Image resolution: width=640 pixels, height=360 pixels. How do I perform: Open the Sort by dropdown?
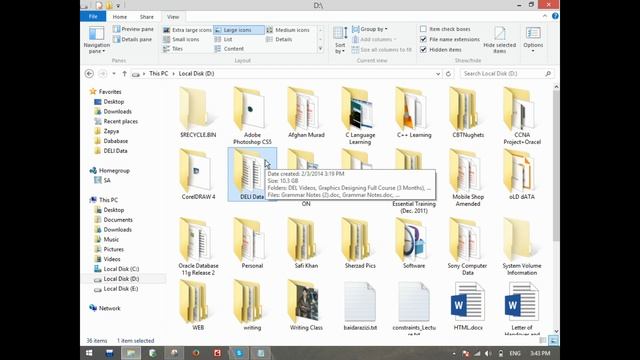[340, 40]
